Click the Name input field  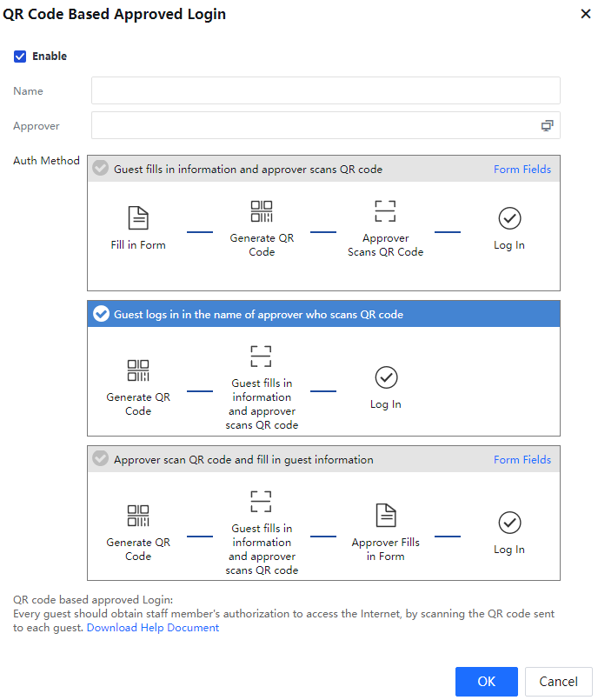coord(325,90)
